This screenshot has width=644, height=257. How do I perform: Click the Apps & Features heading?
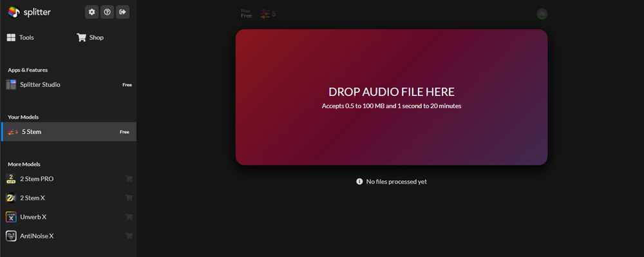click(x=28, y=70)
